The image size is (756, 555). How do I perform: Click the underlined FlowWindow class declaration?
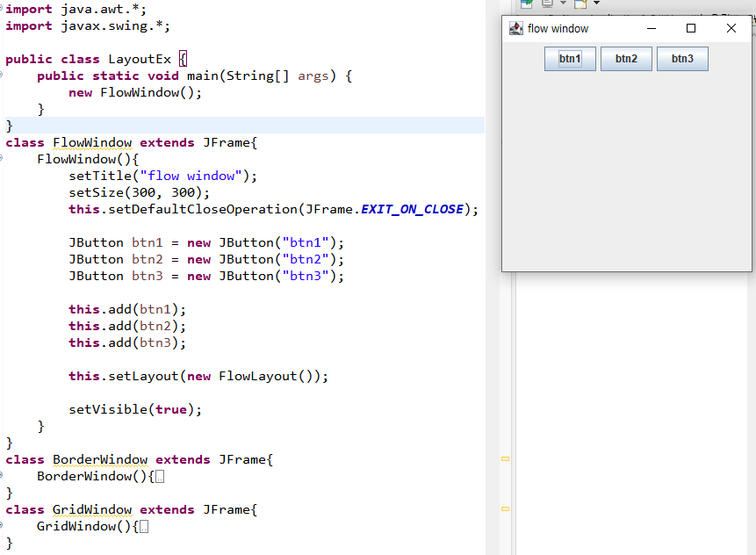[92, 143]
